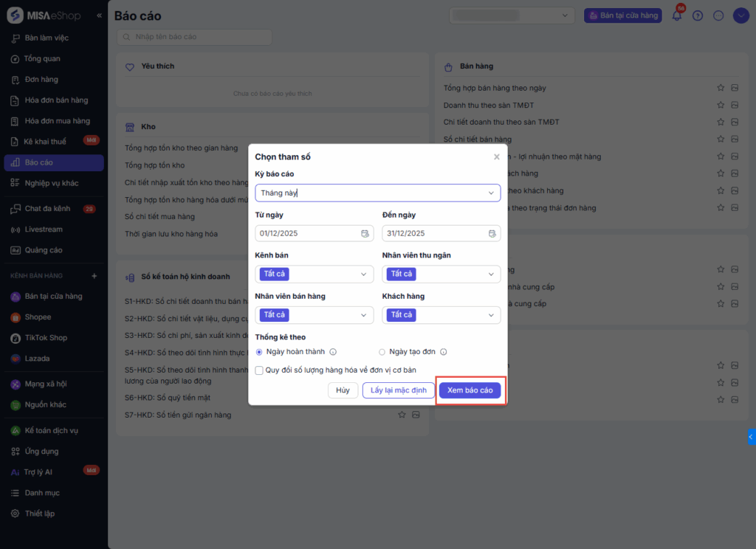Go to Hóa đơn bán hàng menu
This screenshot has width=756, height=549.
tap(56, 100)
